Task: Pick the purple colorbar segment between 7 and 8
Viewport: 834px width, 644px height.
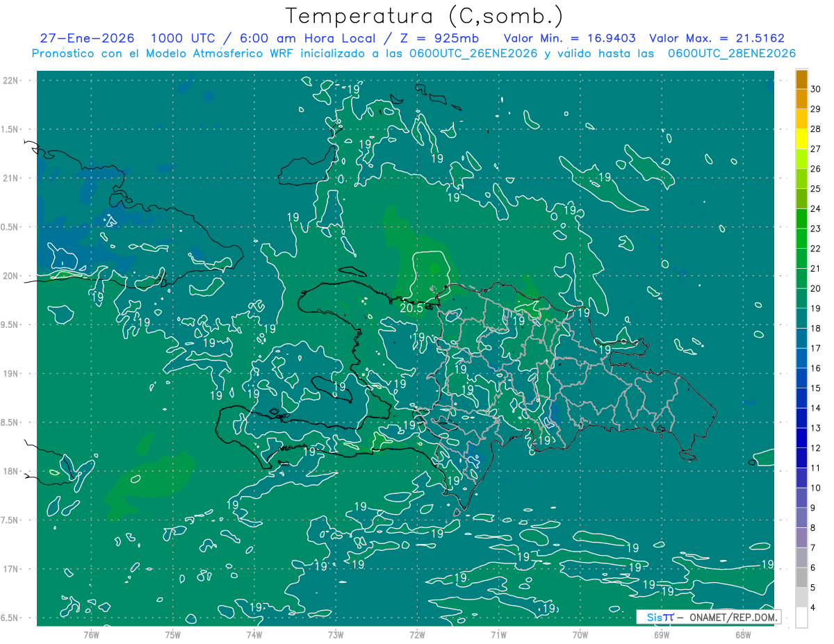Action: tap(801, 538)
